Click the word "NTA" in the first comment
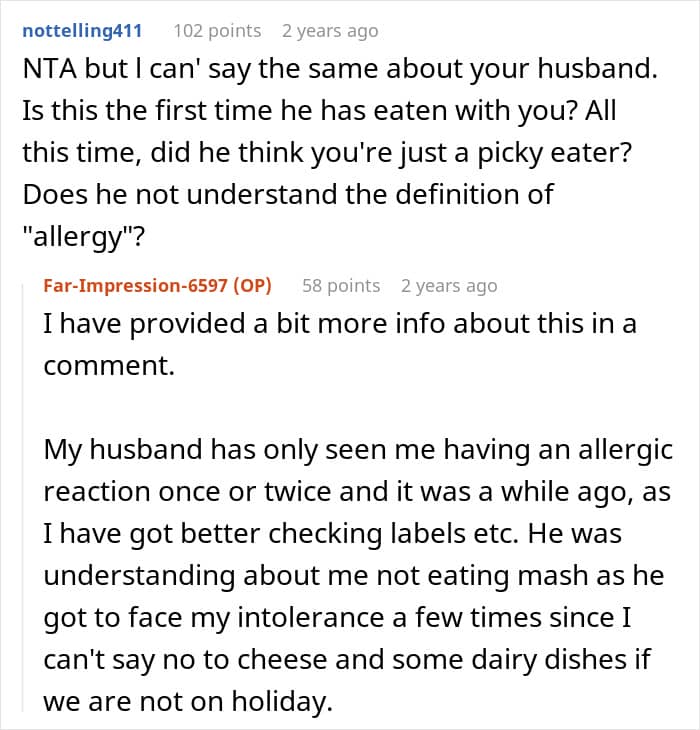 pyautogui.click(x=48, y=70)
